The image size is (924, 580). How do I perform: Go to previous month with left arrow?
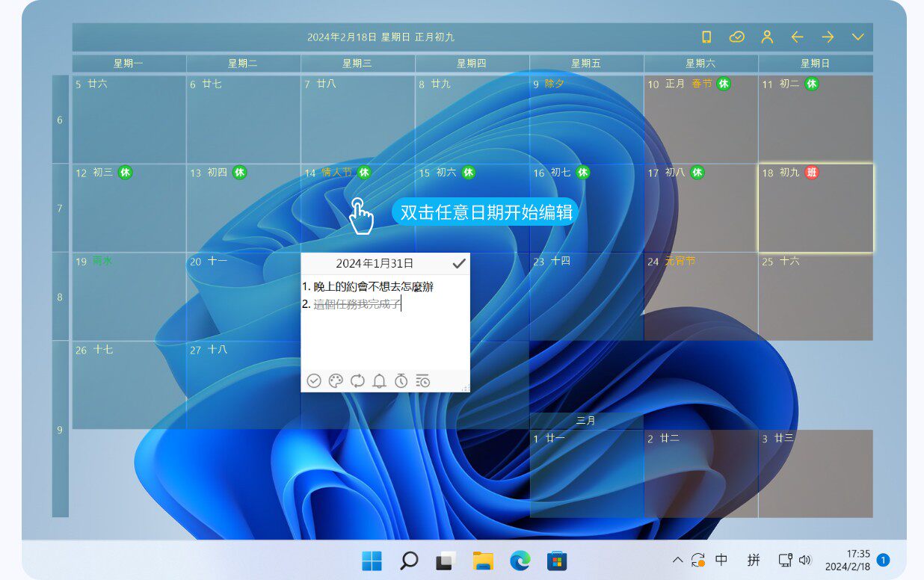[x=797, y=37]
